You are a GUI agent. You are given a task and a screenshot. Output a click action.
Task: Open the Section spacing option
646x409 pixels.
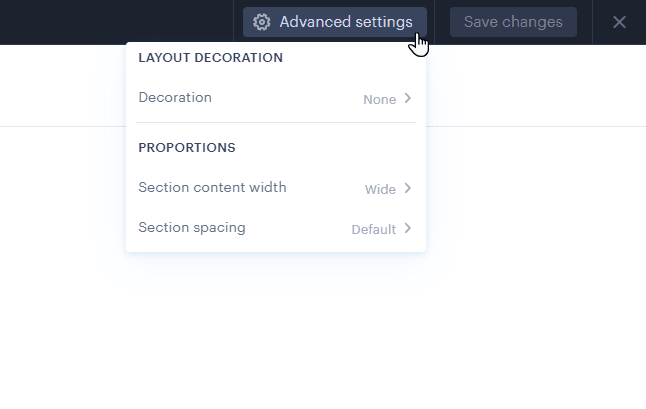(275, 228)
